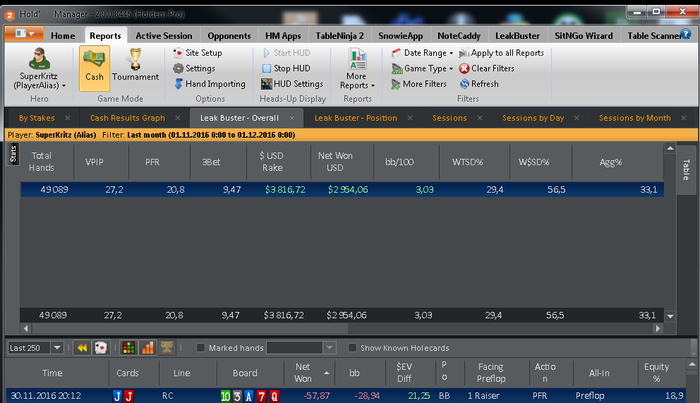Close the Leak Buster - Overall tab
The height and width of the screenshot is (403, 700).
tap(292, 118)
